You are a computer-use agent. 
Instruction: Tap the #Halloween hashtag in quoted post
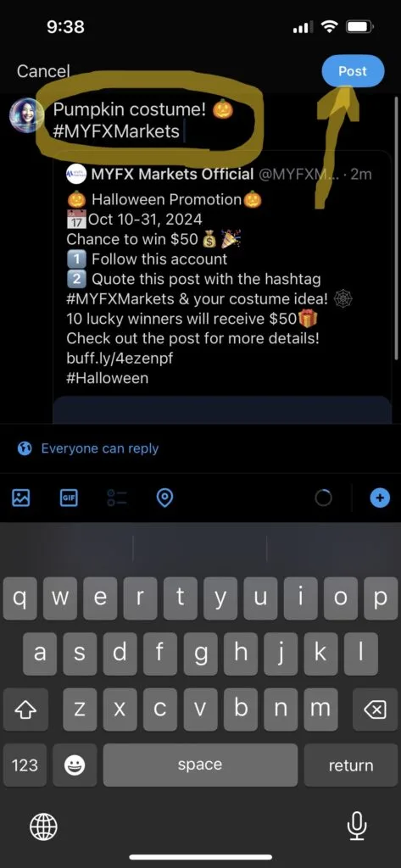coord(108,379)
